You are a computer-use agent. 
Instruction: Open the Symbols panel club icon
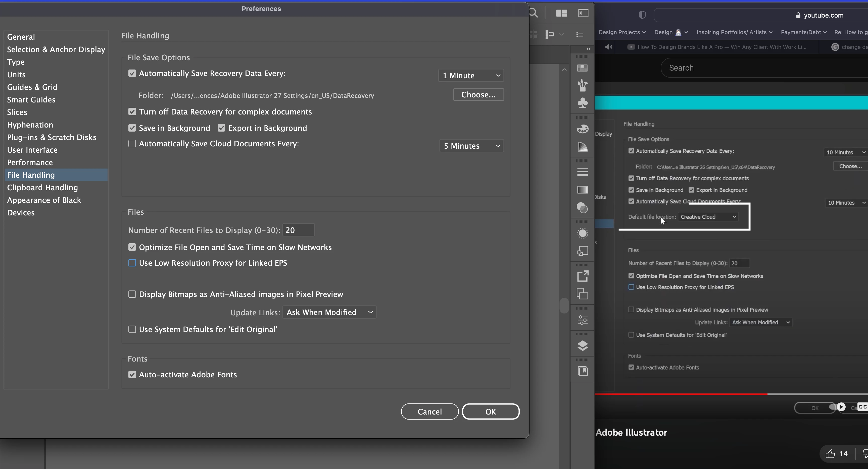[582, 103]
